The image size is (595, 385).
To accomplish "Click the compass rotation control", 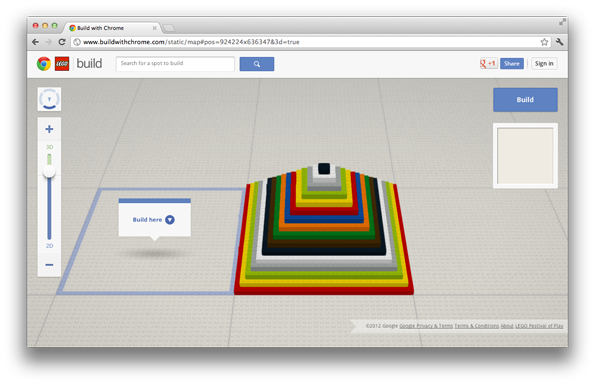I will tap(49, 99).
